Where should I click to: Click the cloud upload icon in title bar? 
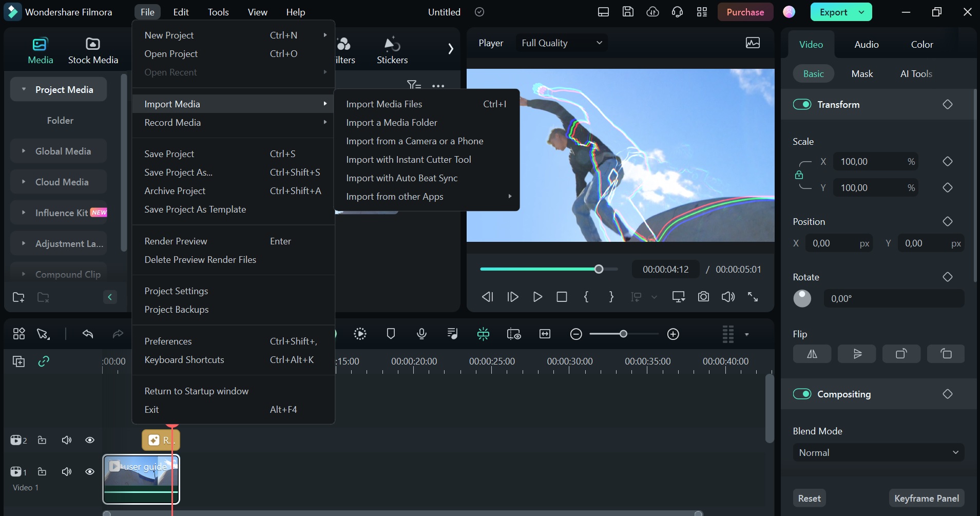click(x=652, y=12)
